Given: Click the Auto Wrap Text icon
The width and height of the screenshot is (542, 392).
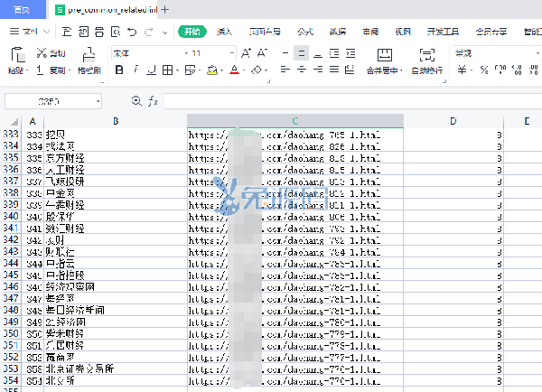Looking at the screenshot, I should coord(427,55).
